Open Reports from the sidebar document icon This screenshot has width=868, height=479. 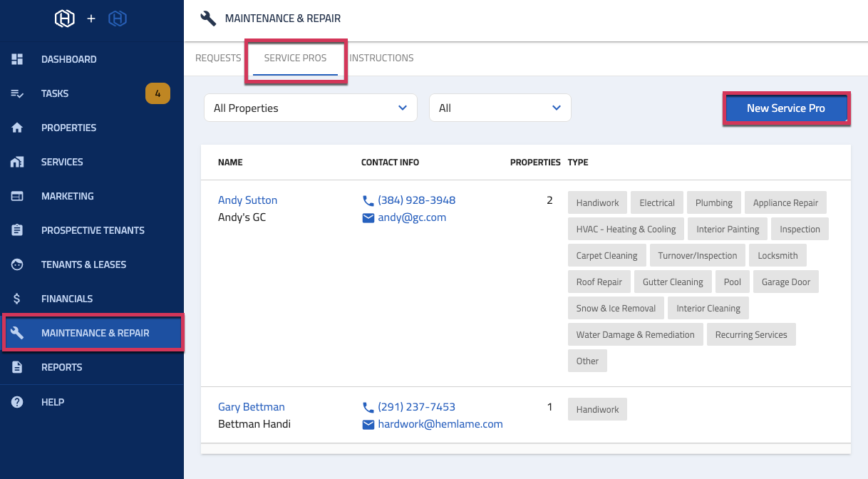pos(16,366)
